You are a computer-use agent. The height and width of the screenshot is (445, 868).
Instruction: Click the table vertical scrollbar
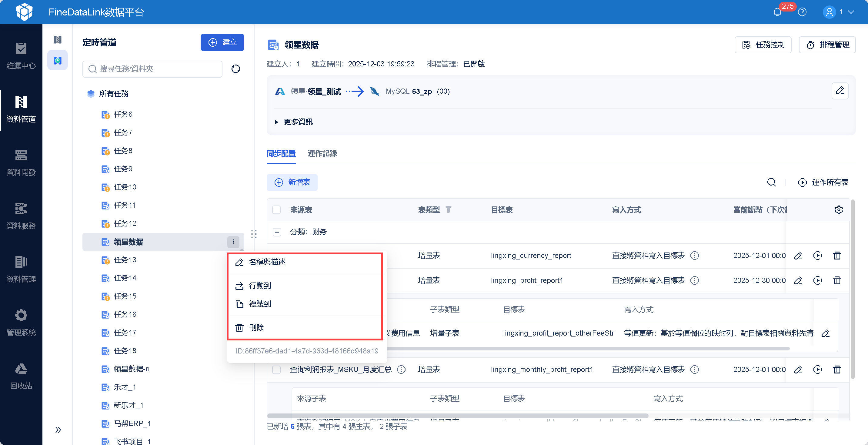click(853, 290)
